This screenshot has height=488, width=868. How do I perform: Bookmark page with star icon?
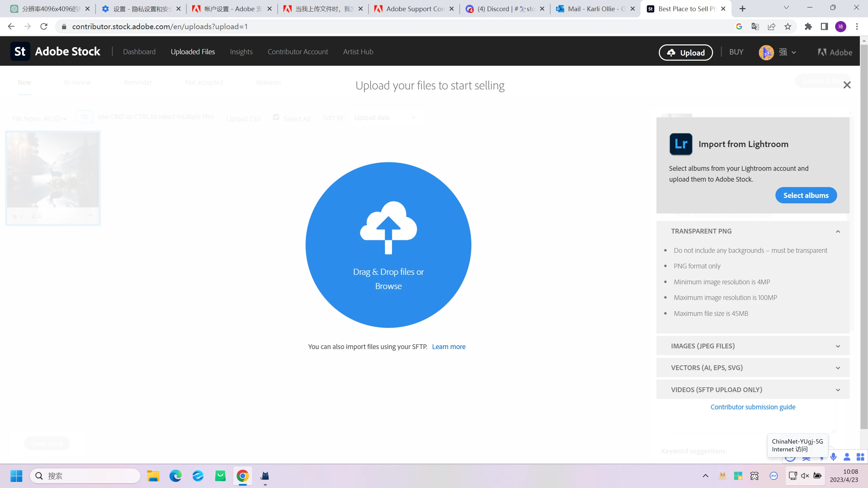(x=788, y=26)
